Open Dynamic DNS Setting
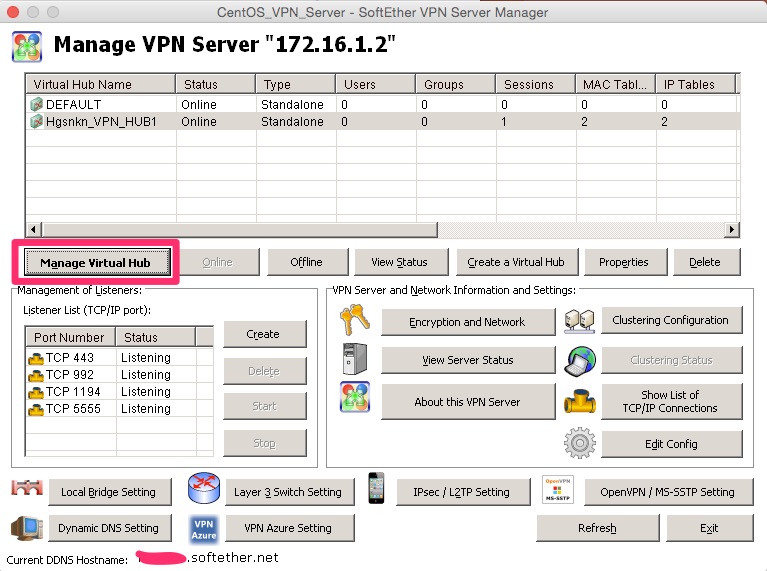Screen dimensions: 767x571 110,528
